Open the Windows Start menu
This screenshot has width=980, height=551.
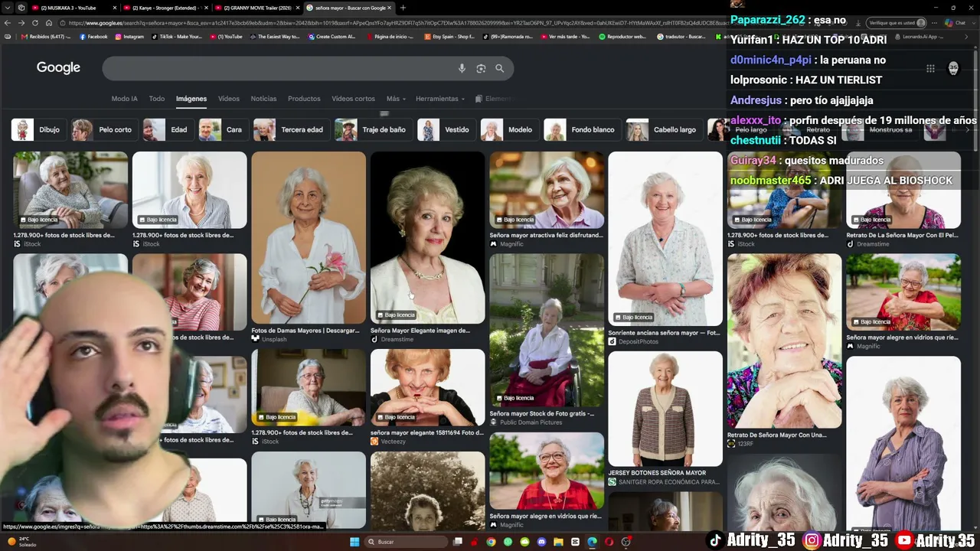click(x=354, y=542)
